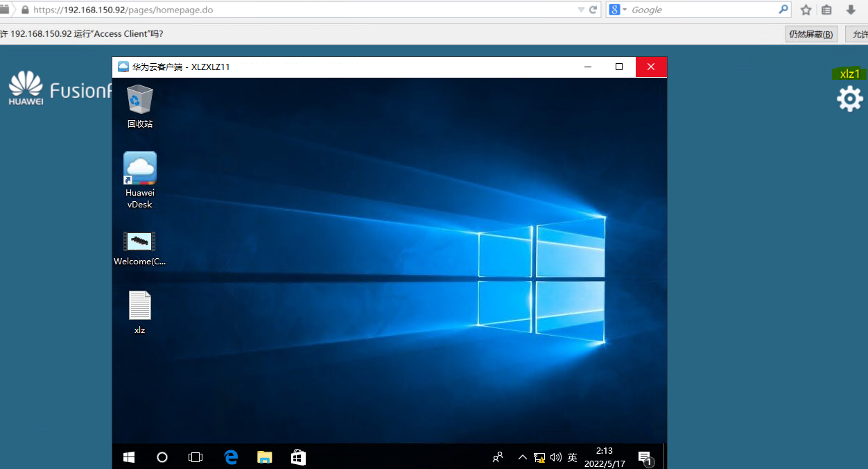Click the site security padlock icon
This screenshot has width=868, height=469.
click(x=26, y=10)
